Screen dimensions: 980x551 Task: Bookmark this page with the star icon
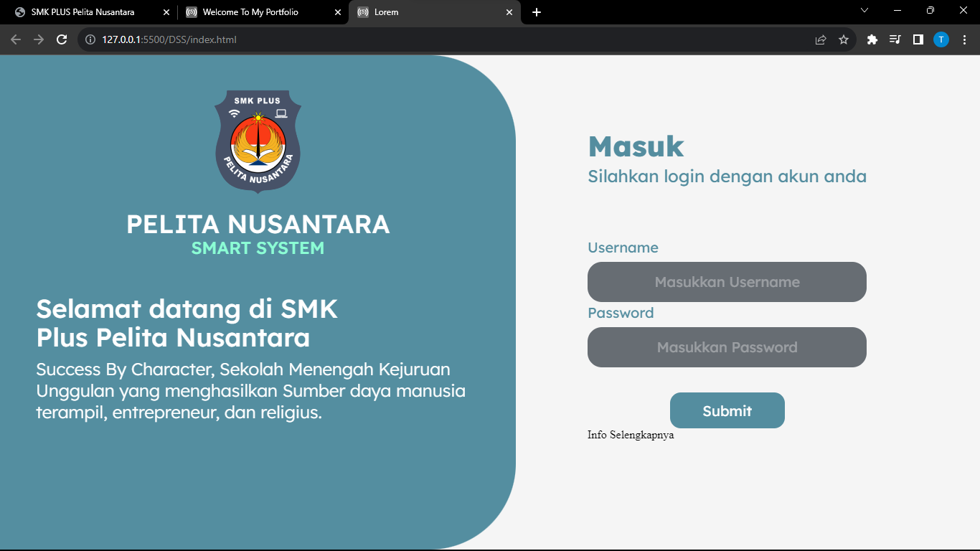(844, 39)
